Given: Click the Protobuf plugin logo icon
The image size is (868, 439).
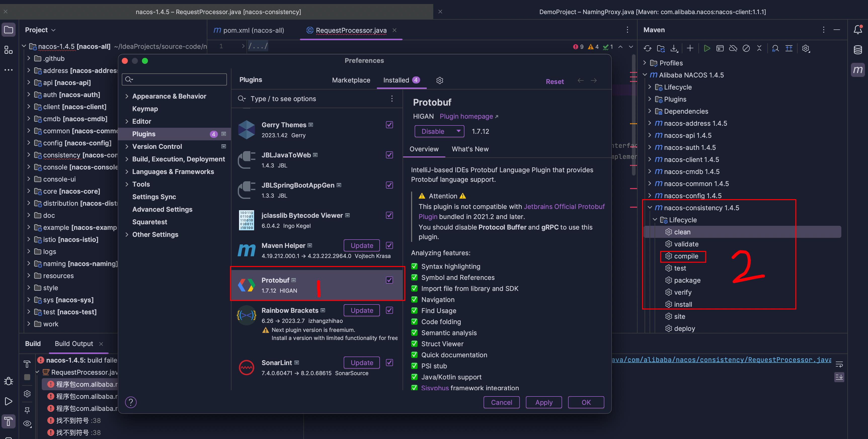Looking at the screenshot, I should (x=247, y=285).
